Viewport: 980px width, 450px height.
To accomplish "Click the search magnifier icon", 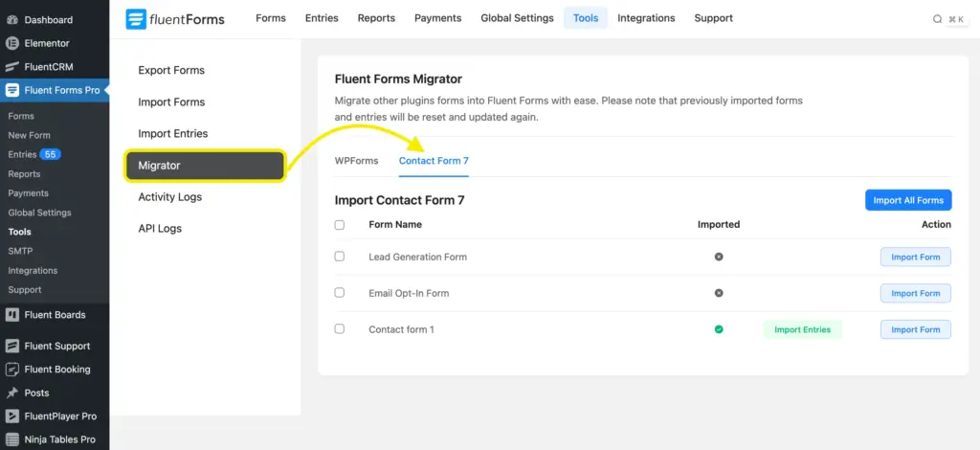I will click(938, 19).
